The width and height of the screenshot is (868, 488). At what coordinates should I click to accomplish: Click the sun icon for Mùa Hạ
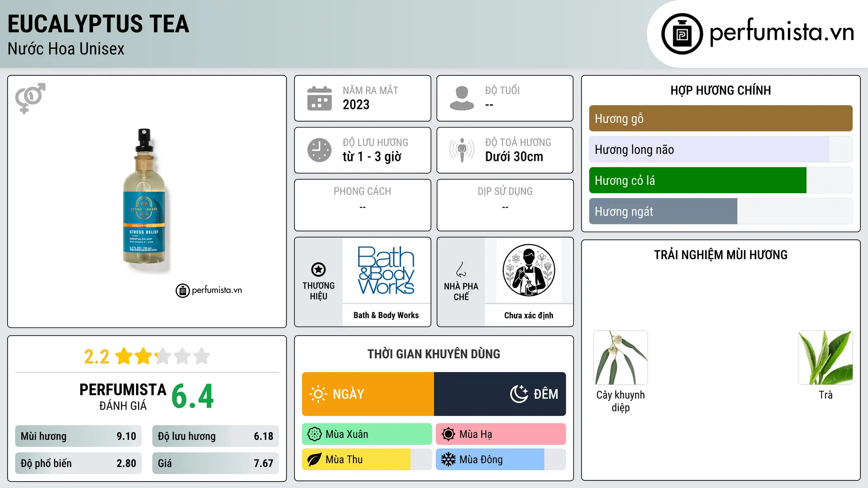click(x=448, y=434)
